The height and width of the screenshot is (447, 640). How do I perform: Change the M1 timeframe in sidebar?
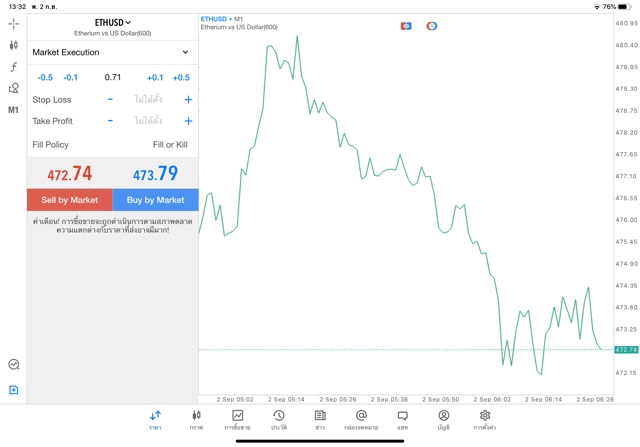click(x=13, y=110)
